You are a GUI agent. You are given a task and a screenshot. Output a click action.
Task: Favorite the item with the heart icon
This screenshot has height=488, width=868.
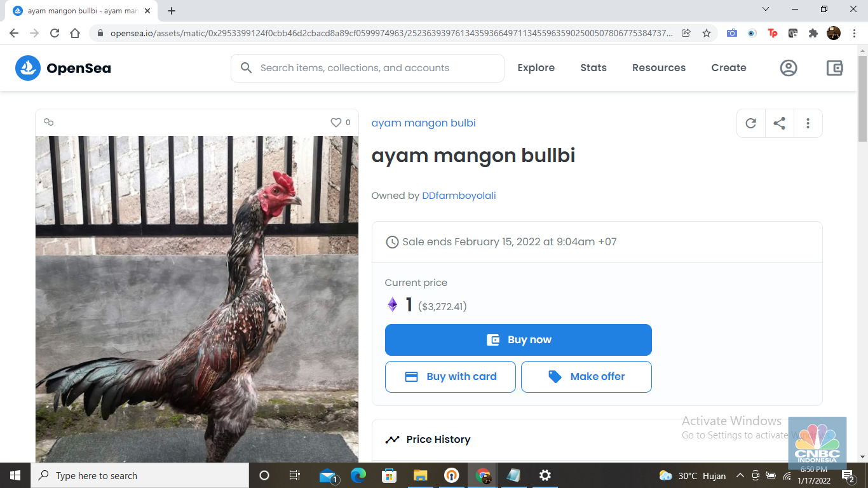[x=336, y=123]
